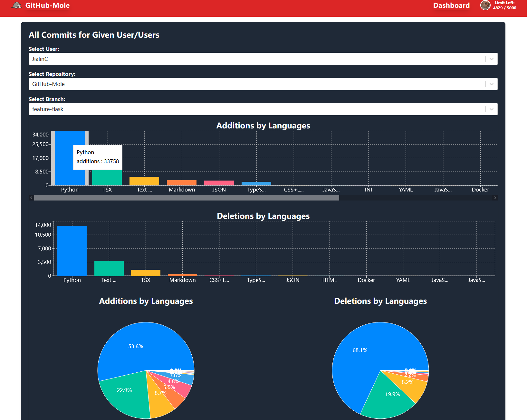
Task: Click the TSX bar in Additions by Languages
Action: [x=107, y=177]
